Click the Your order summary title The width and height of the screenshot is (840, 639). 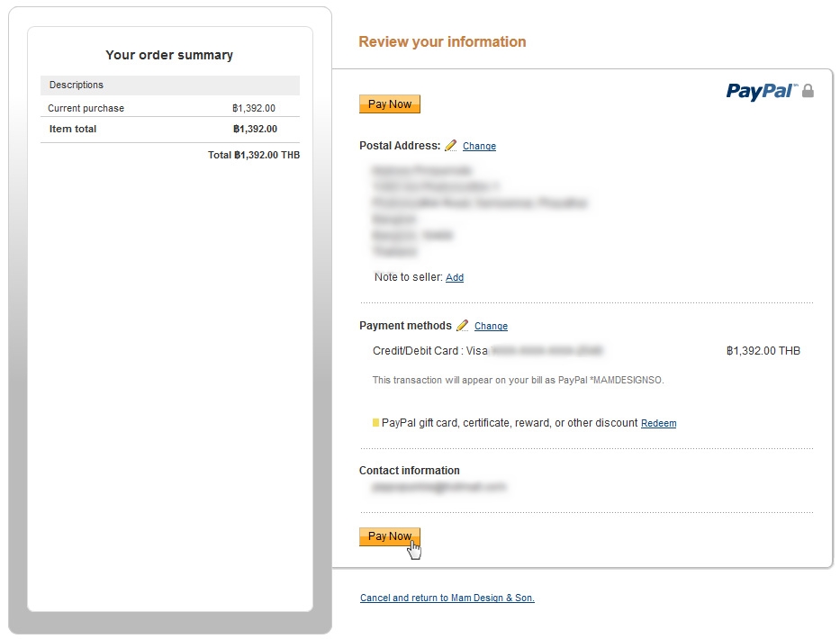[x=169, y=55]
